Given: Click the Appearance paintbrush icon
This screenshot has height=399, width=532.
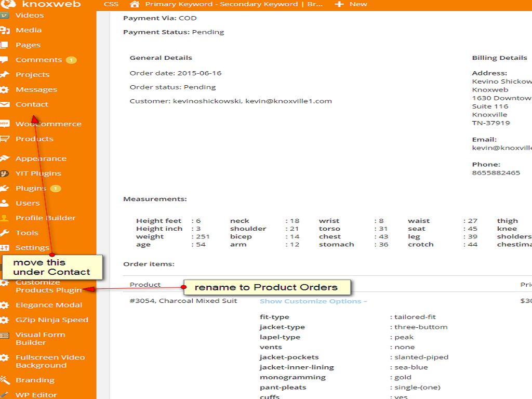Looking at the screenshot, I should [x=5, y=158].
